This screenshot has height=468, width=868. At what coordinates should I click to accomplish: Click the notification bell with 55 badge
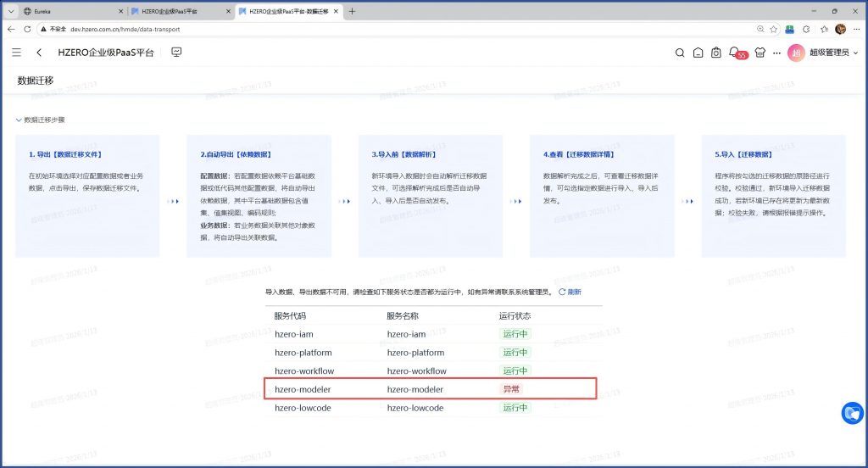[x=734, y=53]
